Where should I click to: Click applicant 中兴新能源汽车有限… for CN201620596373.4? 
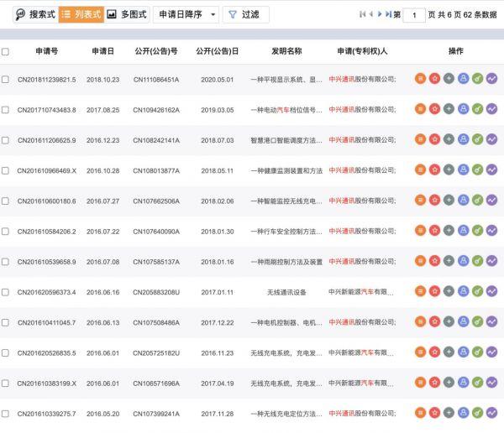pos(360,292)
